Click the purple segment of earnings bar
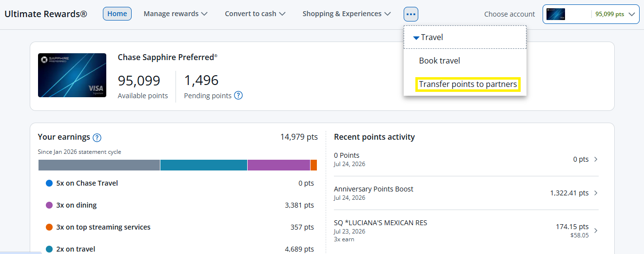 (x=279, y=165)
